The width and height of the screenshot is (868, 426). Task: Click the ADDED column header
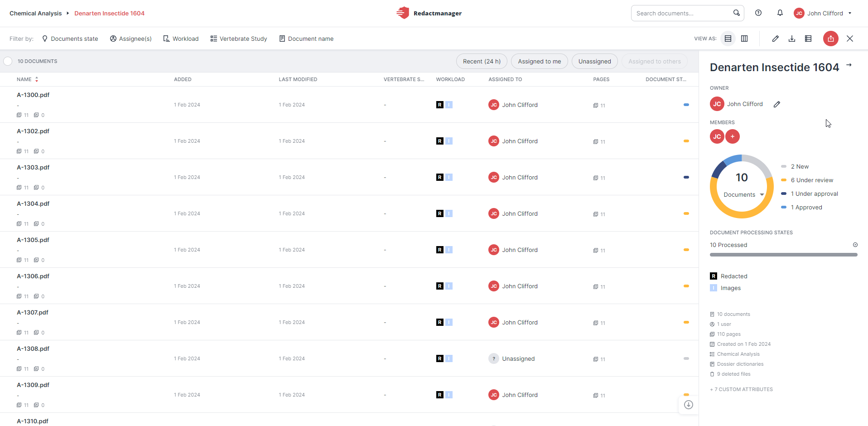tap(183, 79)
